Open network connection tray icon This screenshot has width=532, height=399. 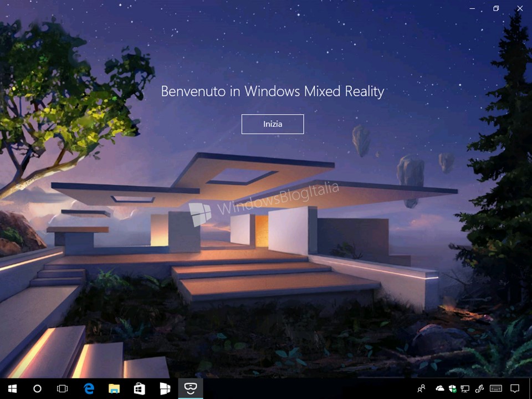click(x=465, y=388)
